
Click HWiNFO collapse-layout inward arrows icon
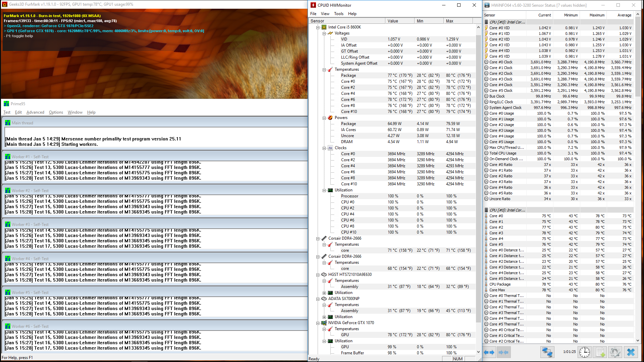[503, 352]
